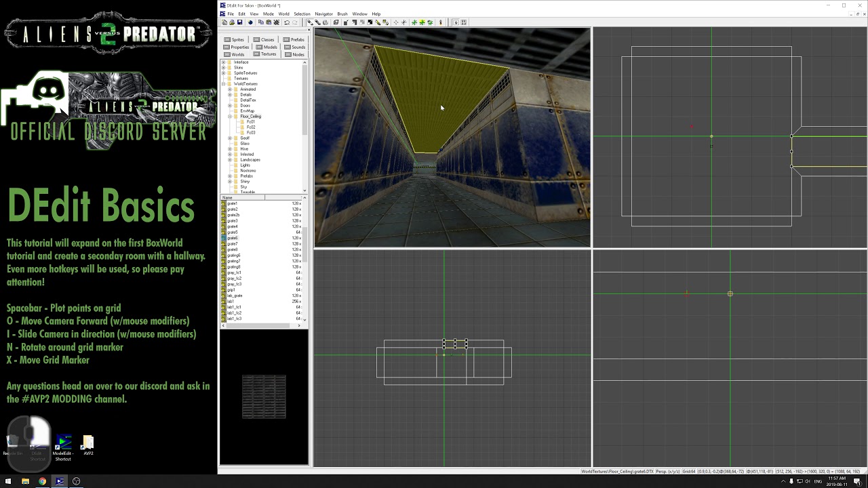
Task: Click the Floor_Ceiling folder icon
Action: tap(237, 117)
